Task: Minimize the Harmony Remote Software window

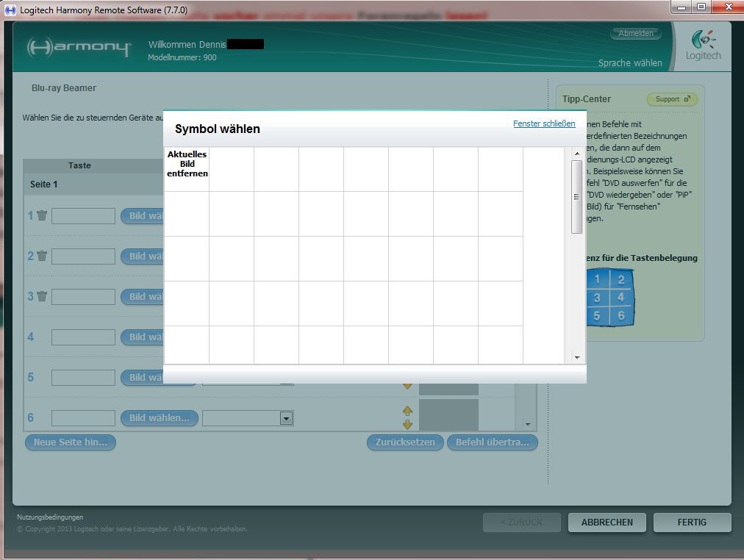Action: click(682, 7)
